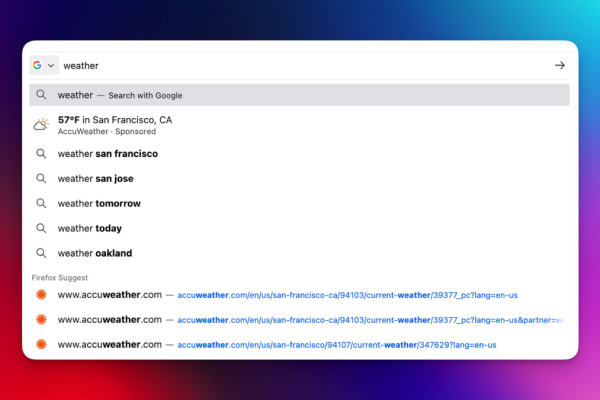
Task: Open accuweather link ending 347629?lang=en-us
Action: pos(299,345)
